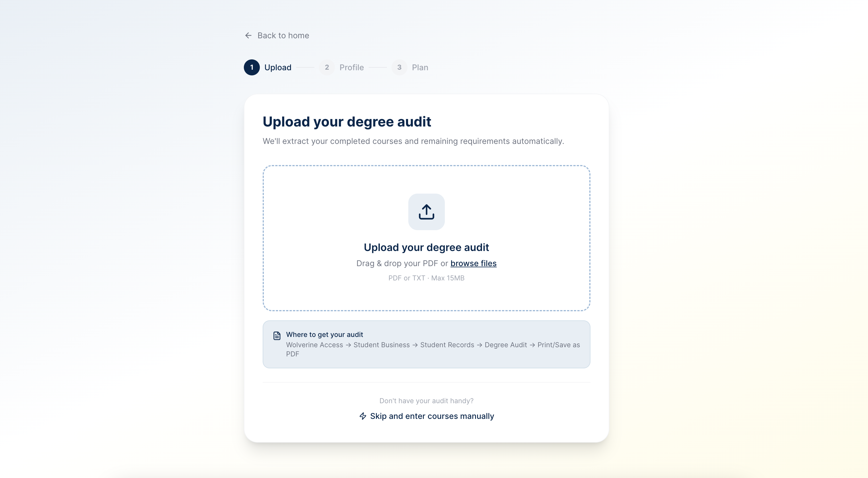Go back via 'Back to home' link
The height and width of the screenshot is (478, 868).
[283, 35]
